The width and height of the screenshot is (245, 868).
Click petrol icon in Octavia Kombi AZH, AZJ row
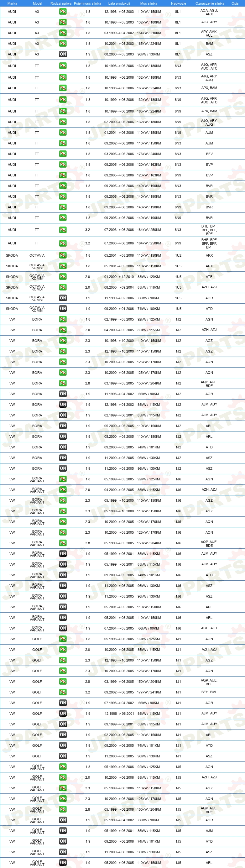pyautogui.click(x=63, y=287)
